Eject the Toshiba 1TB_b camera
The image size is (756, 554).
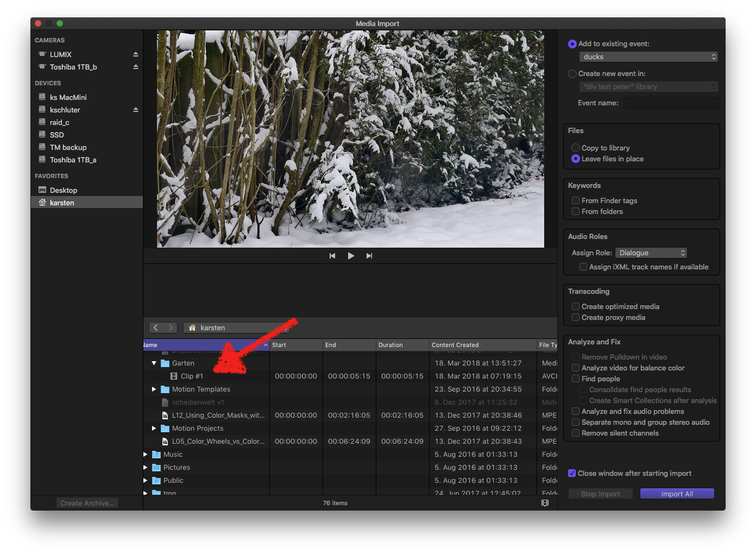[x=136, y=67]
